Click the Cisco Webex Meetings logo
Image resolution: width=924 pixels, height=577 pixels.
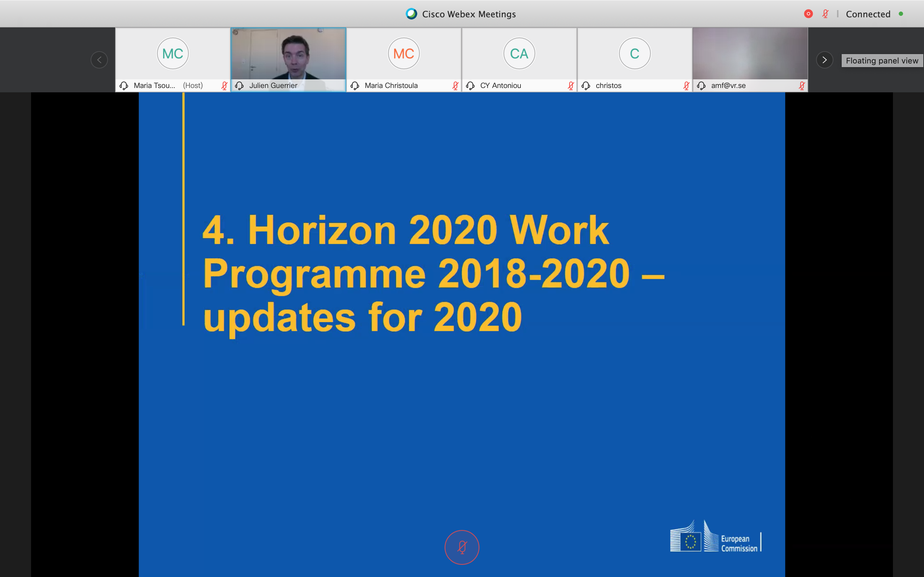(x=411, y=14)
